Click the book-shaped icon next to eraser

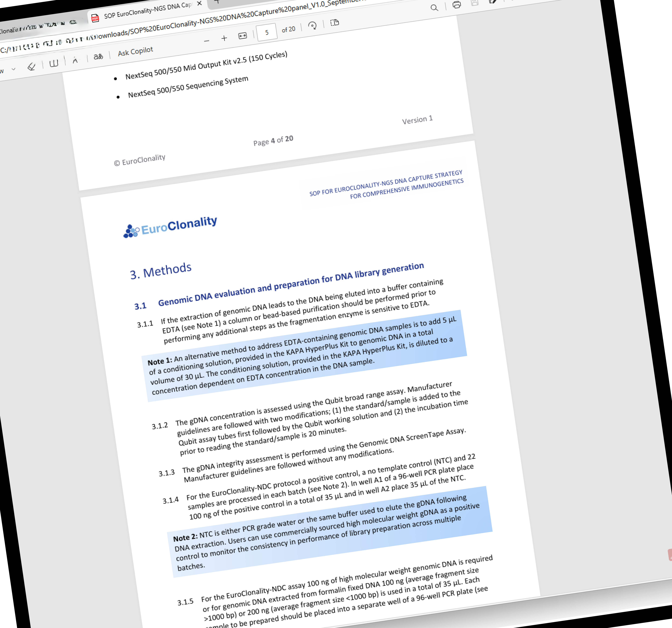[x=54, y=63]
